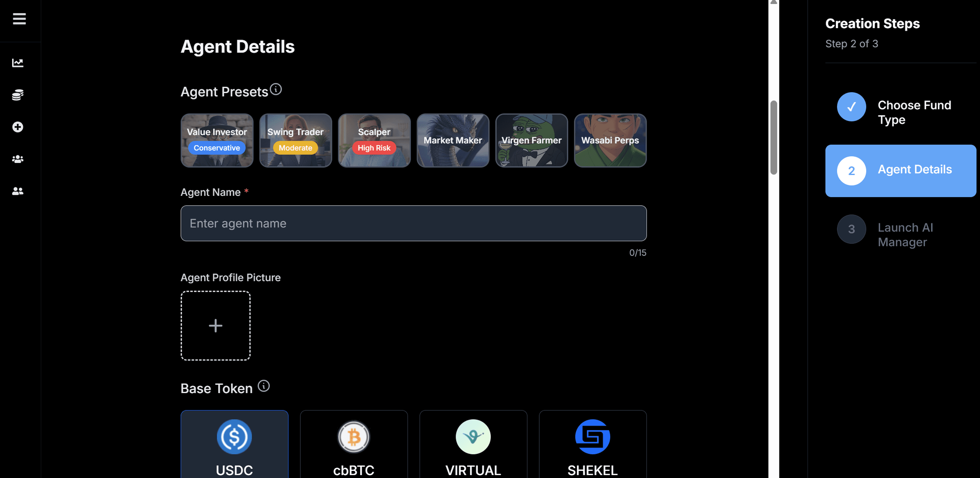This screenshot has width=980, height=478.
Task: Upload an agent profile picture
Action: [215, 325]
